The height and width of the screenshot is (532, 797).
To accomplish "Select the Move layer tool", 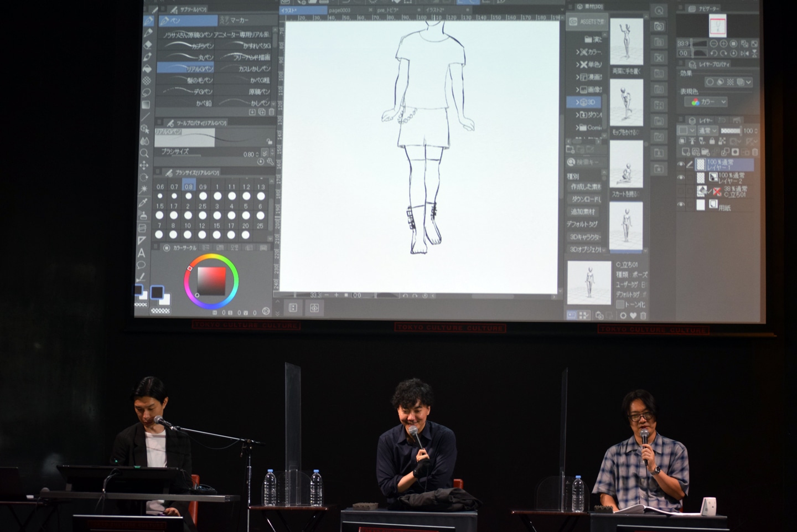I will coord(144,165).
